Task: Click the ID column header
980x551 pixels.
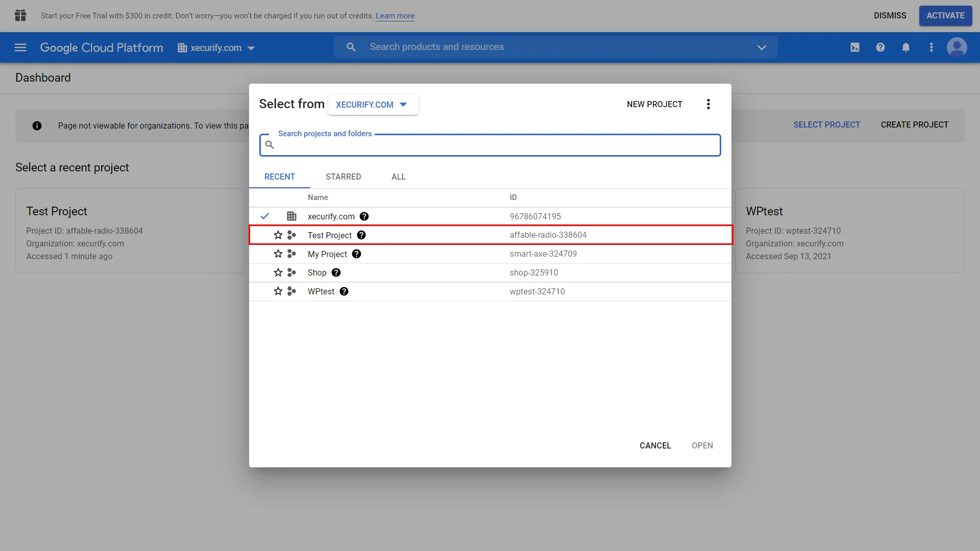Action: click(513, 197)
